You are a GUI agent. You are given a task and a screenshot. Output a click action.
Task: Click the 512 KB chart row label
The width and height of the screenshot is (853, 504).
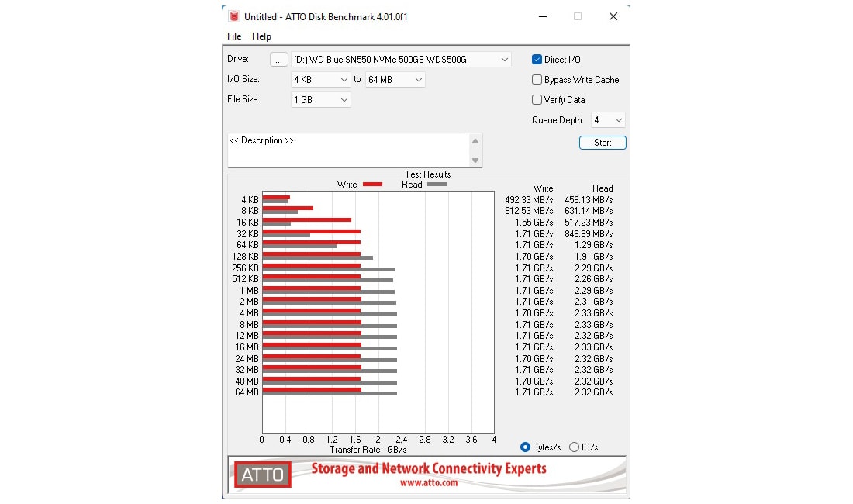245,279
